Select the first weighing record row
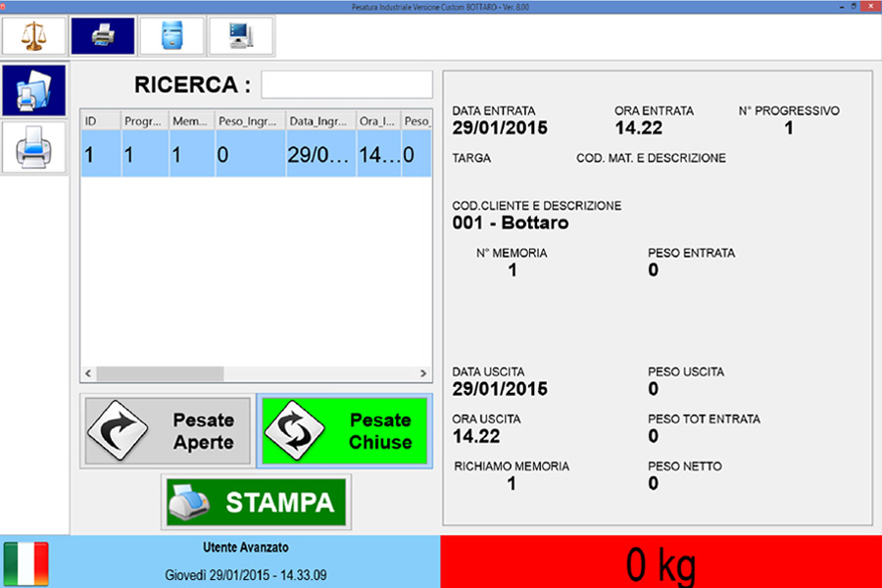 (255, 155)
